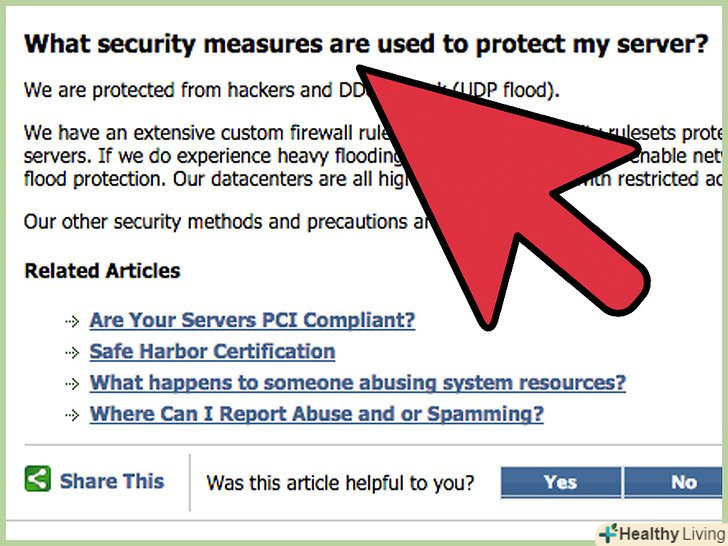Open the Share This link text
This screenshot has width=728, height=546.
click(111, 481)
